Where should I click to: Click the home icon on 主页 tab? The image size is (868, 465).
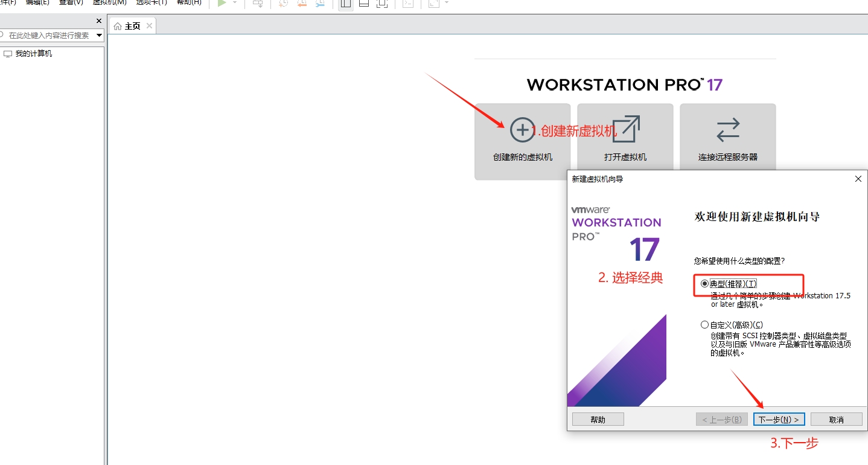click(x=118, y=26)
